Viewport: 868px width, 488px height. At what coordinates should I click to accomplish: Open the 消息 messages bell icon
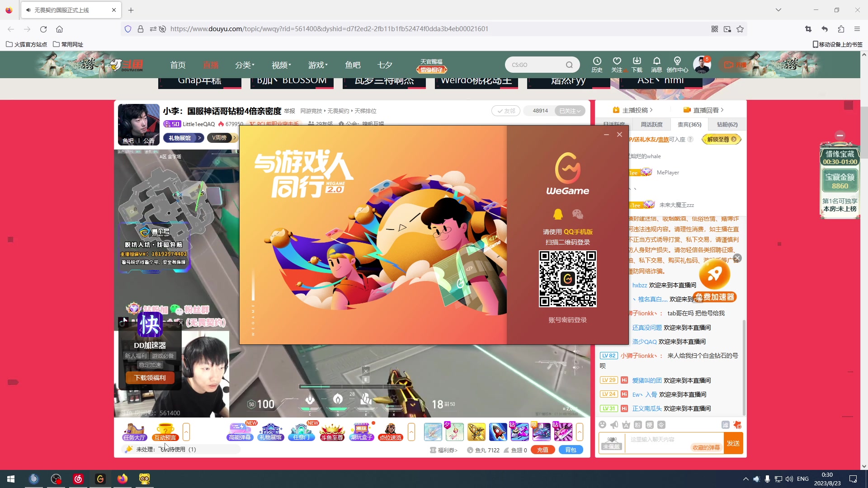656,65
